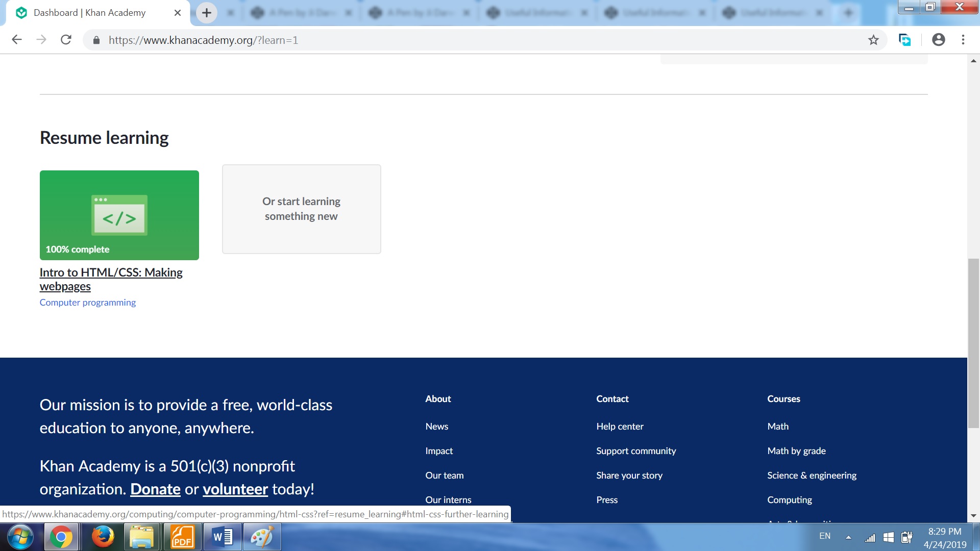Open the Windows Start menu

pos(20,537)
